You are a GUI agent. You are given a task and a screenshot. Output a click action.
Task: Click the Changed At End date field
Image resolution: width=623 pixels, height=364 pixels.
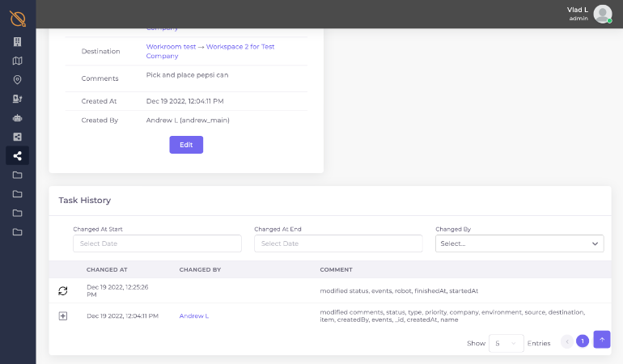tap(338, 243)
